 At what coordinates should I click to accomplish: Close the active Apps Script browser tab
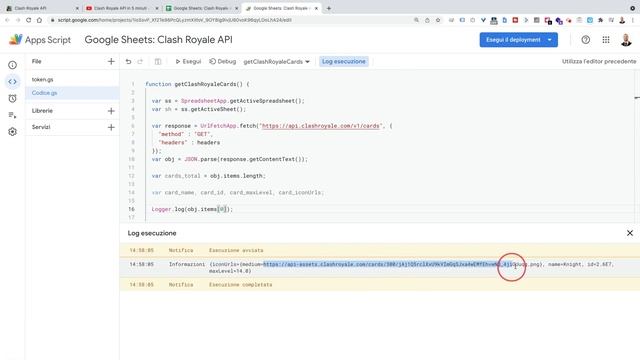pyautogui.click(x=316, y=8)
